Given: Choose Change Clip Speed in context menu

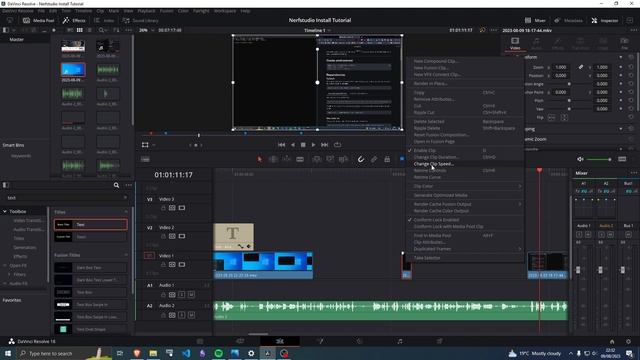Looking at the screenshot, I should point(433,164).
